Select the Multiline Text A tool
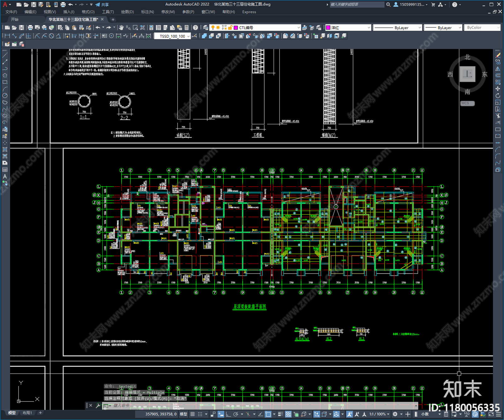 pos(5,177)
